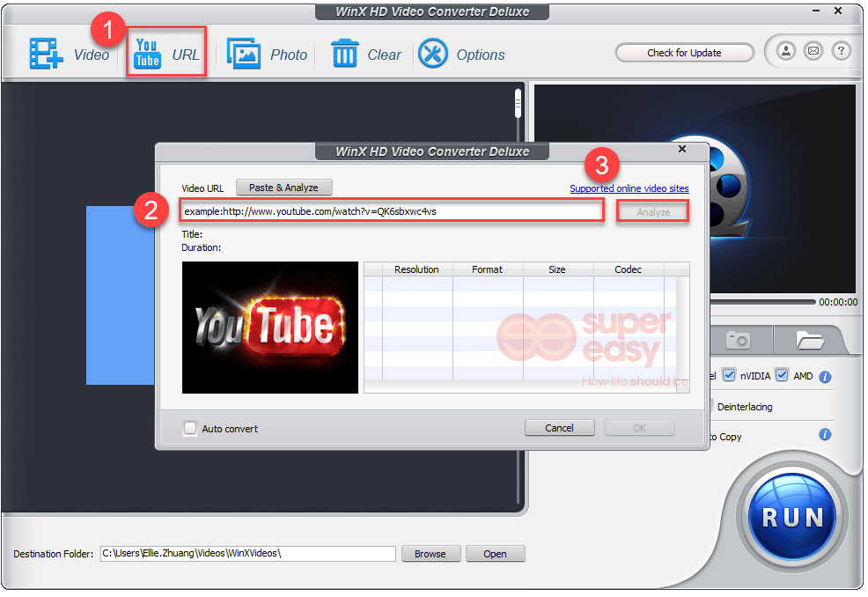Open Supported online video sites link

(629, 188)
